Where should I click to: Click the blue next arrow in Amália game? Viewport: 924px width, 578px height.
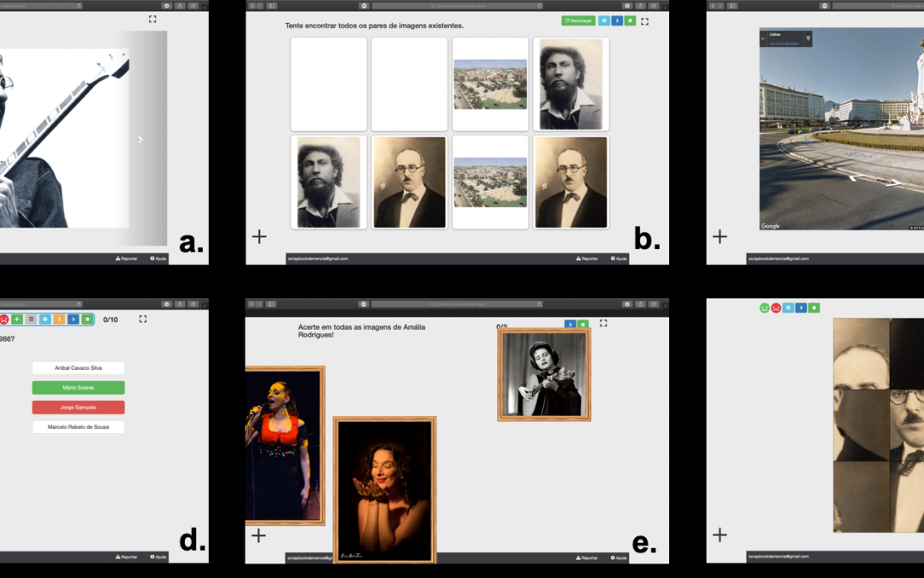coord(570,325)
